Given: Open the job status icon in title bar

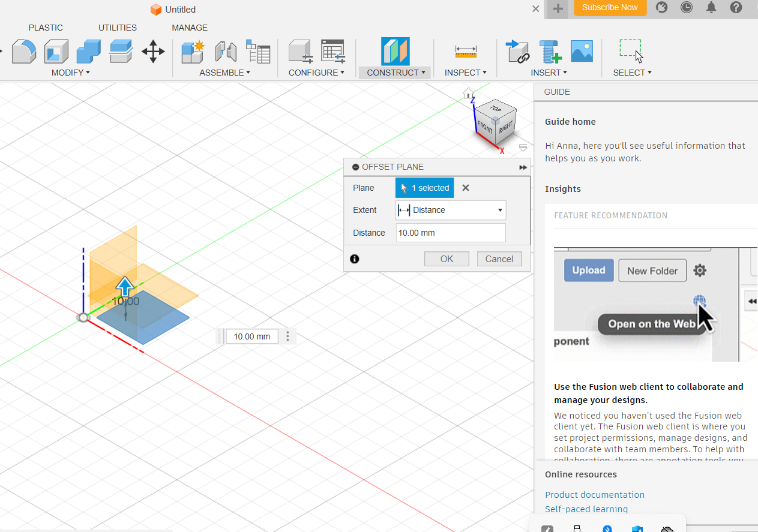Looking at the screenshot, I should [662, 8].
